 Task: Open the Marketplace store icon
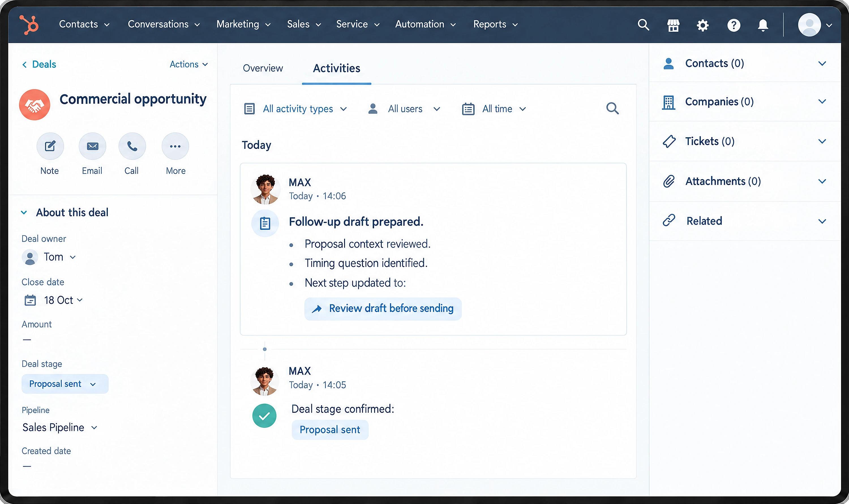(673, 25)
